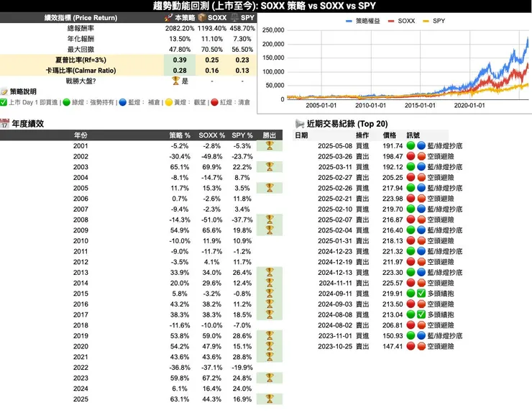Click the red light icon in the strategy legend
532x411 pixels.
[x=214, y=102]
